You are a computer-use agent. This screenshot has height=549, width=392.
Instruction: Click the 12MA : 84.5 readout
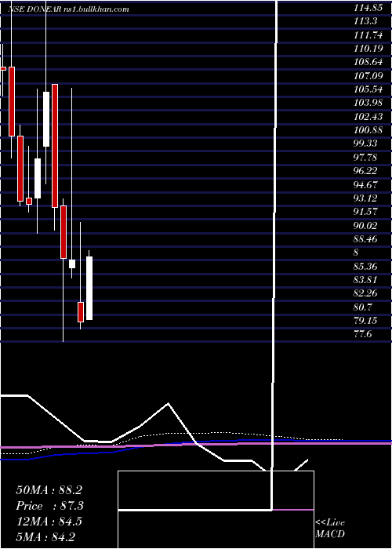pos(49,522)
